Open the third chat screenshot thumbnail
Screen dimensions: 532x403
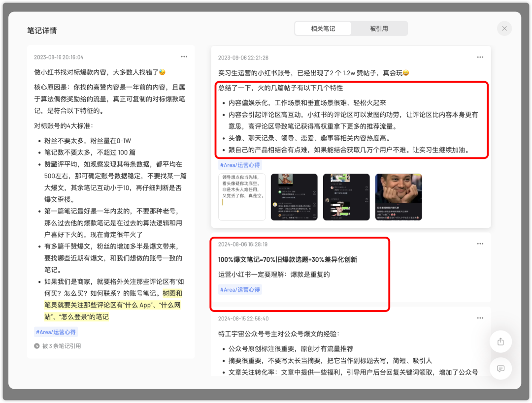(x=346, y=197)
